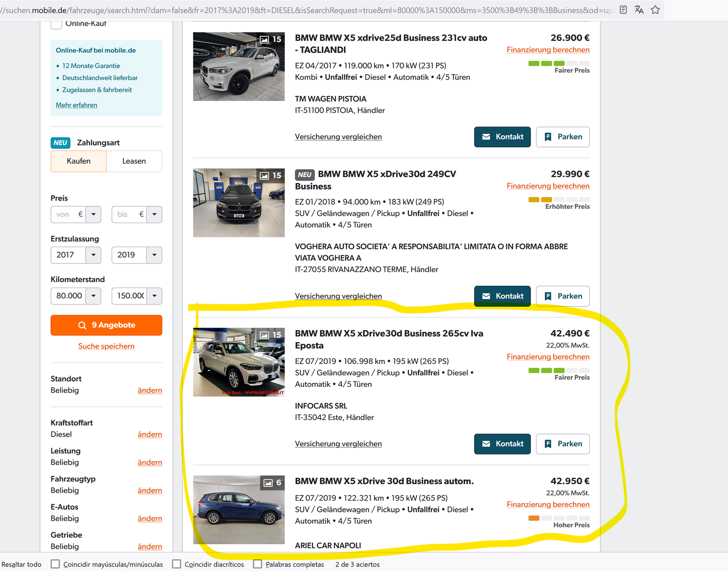The height and width of the screenshot is (571, 728).
Task: Enable the Online-Kauf checkbox
Action: coord(56,24)
